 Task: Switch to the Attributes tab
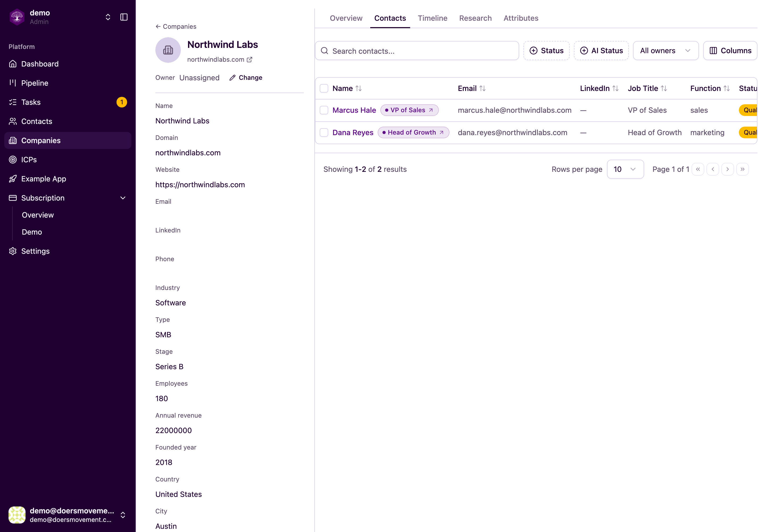[x=521, y=18]
